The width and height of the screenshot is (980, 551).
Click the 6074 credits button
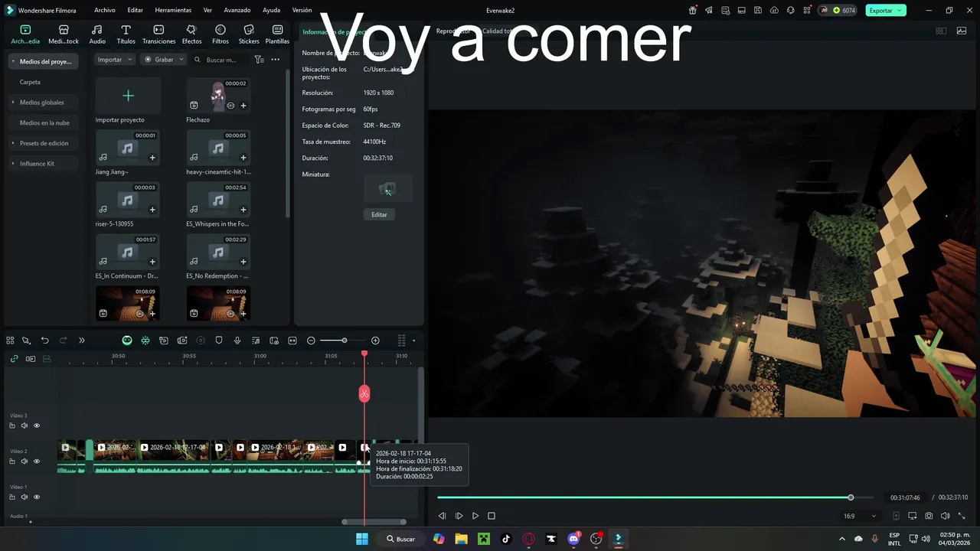point(838,11)
